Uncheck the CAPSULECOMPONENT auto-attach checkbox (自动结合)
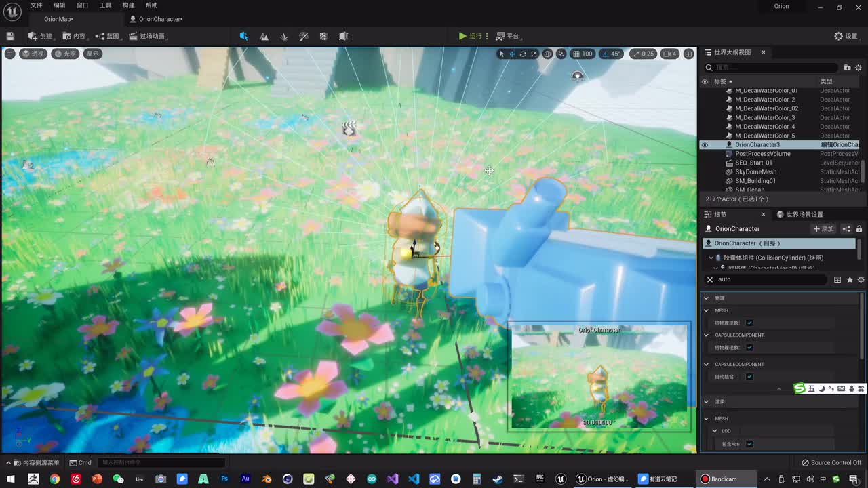This screenshot has height=488, width=868. pyautogui.click(x=749, y=376)
